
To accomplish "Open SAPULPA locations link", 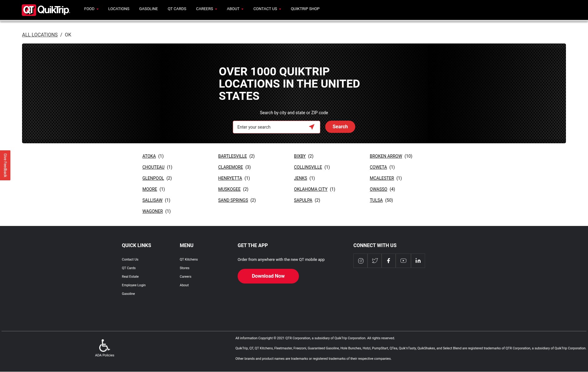I will click(x=303, y=200).
